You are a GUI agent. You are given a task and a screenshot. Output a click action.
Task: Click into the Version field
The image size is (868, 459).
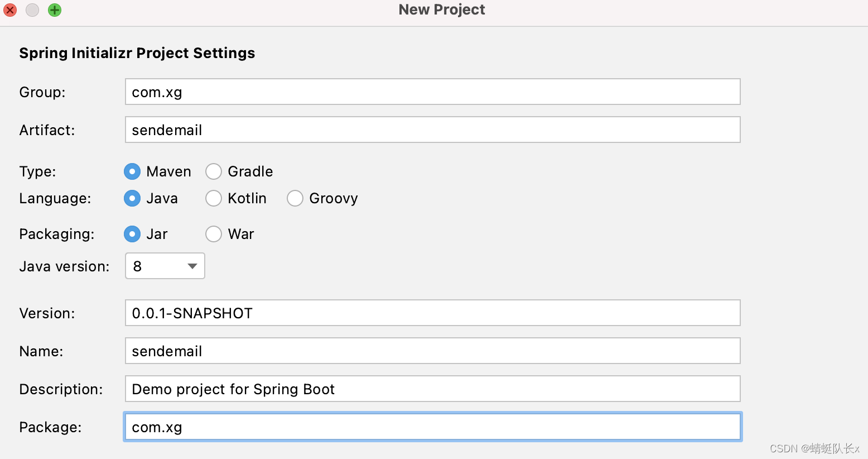point(432,313)
